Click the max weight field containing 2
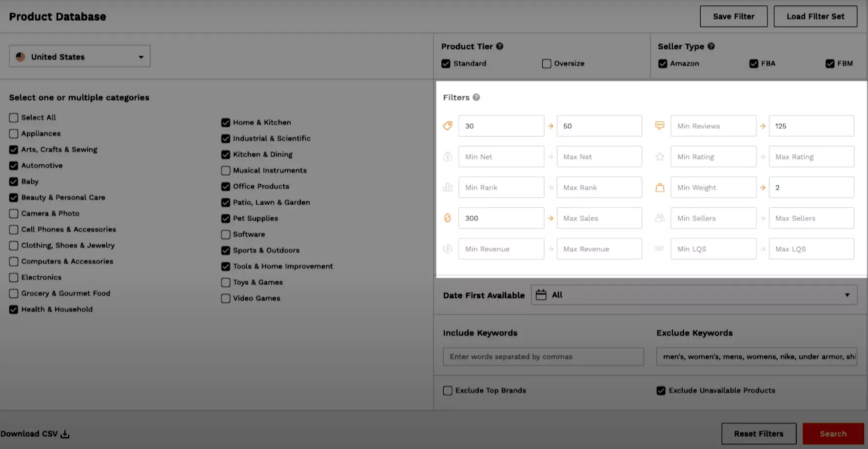This screenshot has width=868, height=449. 811,187
